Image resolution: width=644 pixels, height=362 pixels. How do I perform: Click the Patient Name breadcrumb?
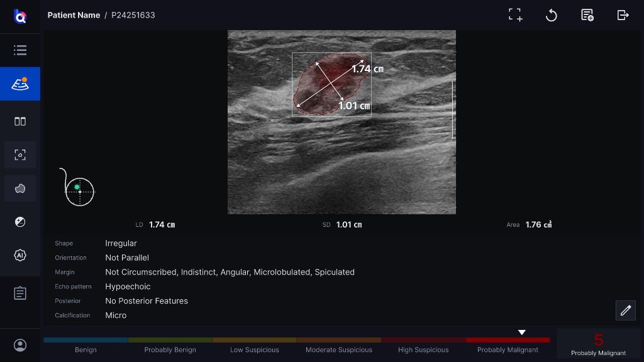click(x=74, y=15)
